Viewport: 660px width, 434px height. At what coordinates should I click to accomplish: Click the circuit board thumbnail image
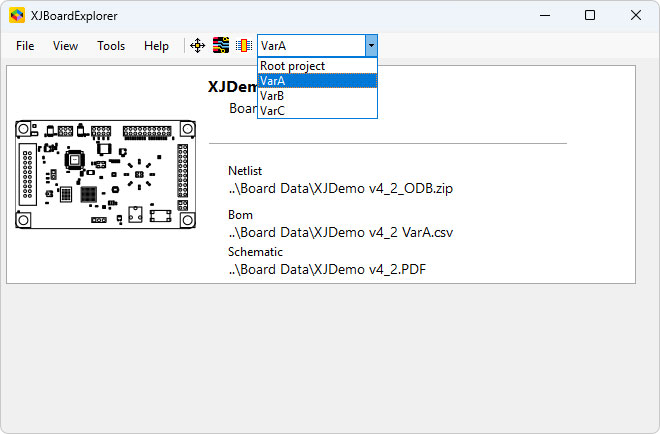tap(105, 174)
